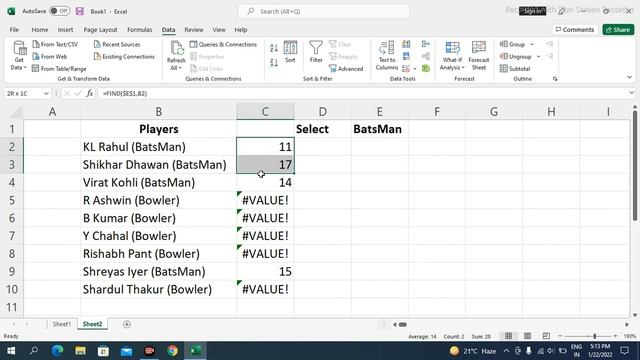Click the Flash Fill icon
Image resolution: width=640 pixels, height=360 pixels.
(406, 44)
